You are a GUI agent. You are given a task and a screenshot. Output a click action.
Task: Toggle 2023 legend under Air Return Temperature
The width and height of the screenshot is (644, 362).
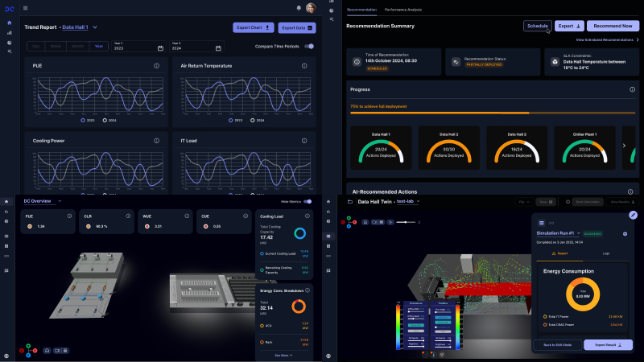click(230, 120)
